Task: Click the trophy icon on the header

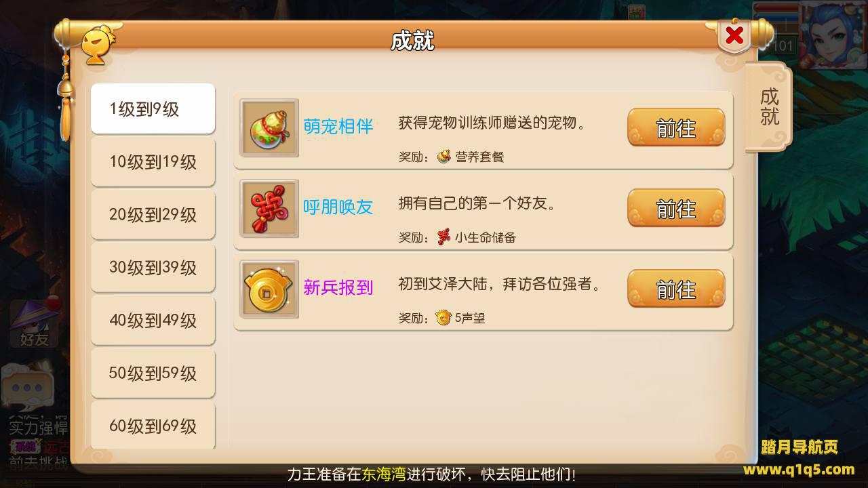Action: pyautogui.click(x=98, y=45)
